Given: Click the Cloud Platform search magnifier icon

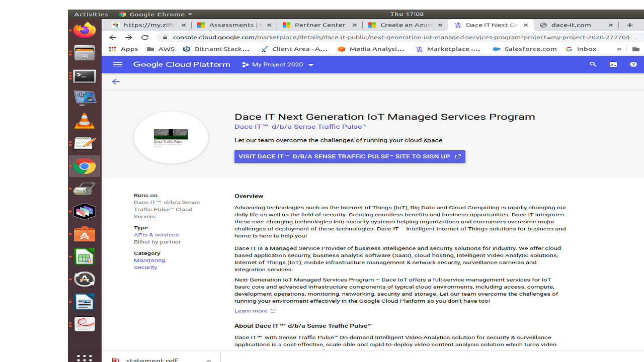Looking at the screenshot, I should tap(593, 64).
